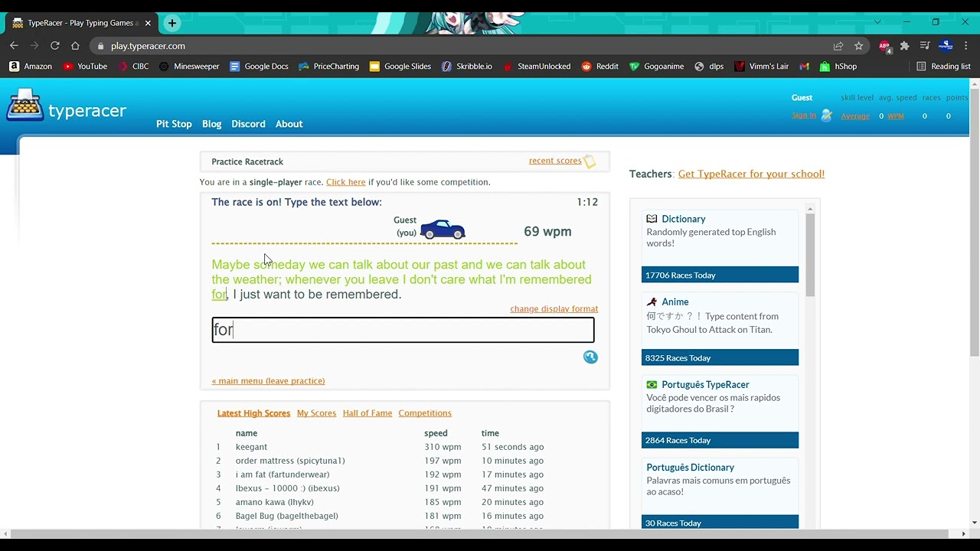Open a new browser tab

pyautogui.click(x=172, y=23)
